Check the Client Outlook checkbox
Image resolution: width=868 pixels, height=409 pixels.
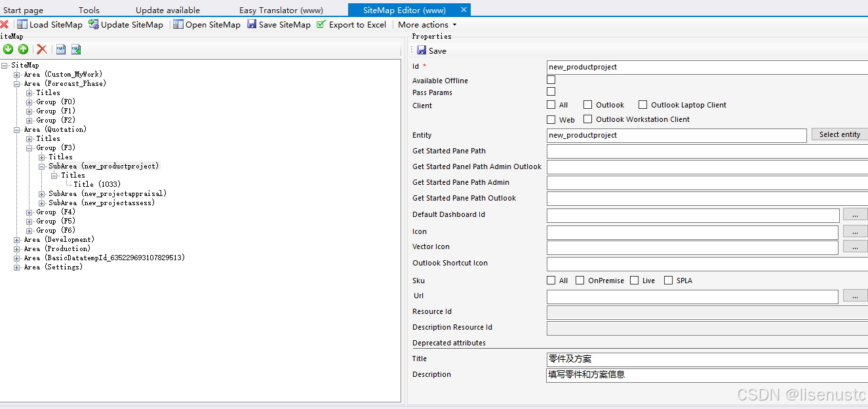[587, 105]
